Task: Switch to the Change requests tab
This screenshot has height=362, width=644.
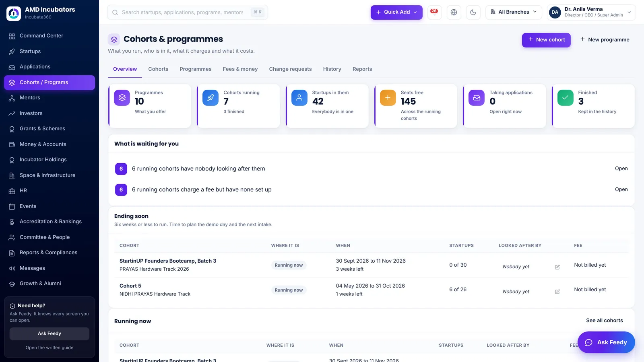Action: click(290, 69)
